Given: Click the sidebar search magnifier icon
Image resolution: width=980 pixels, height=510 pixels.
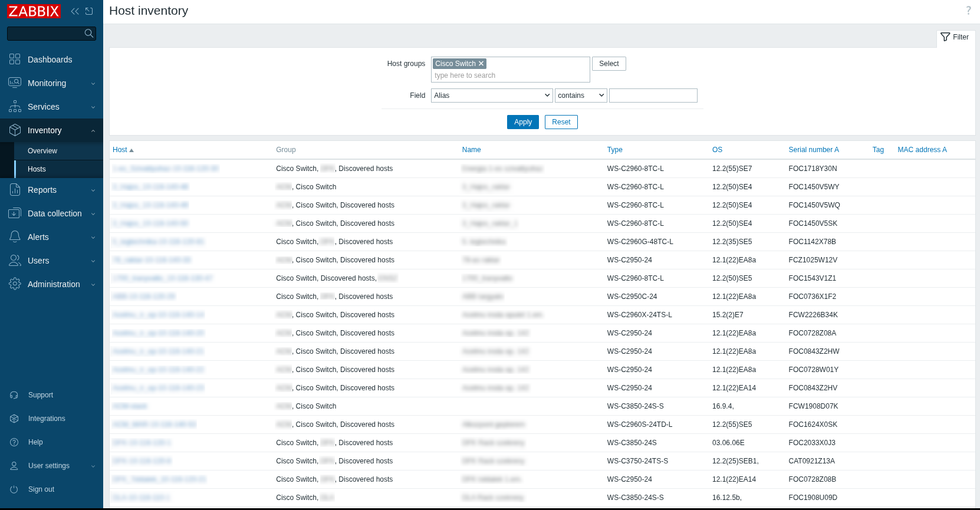Looking at the screenshot, I should click(x=89, y=34).
